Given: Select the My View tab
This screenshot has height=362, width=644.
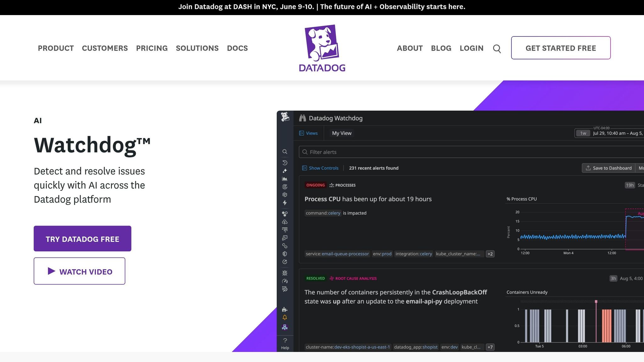Looking at the screenshot, I should pos(342,133).
